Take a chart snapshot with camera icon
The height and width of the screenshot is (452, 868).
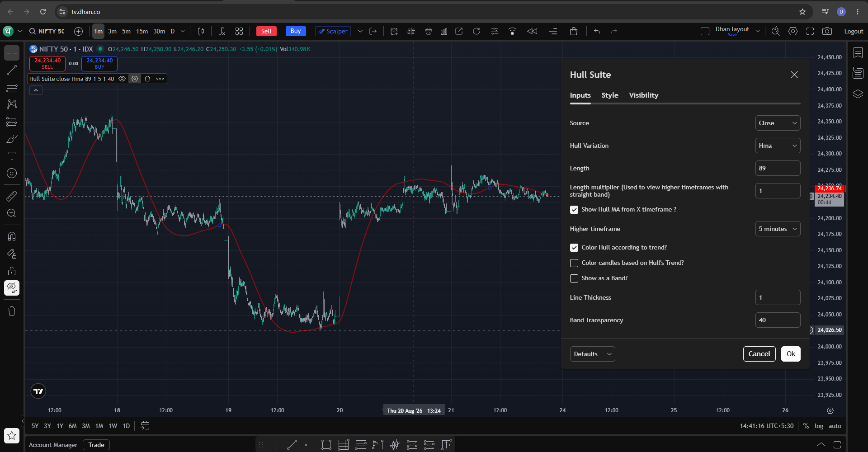pos(827,31)
